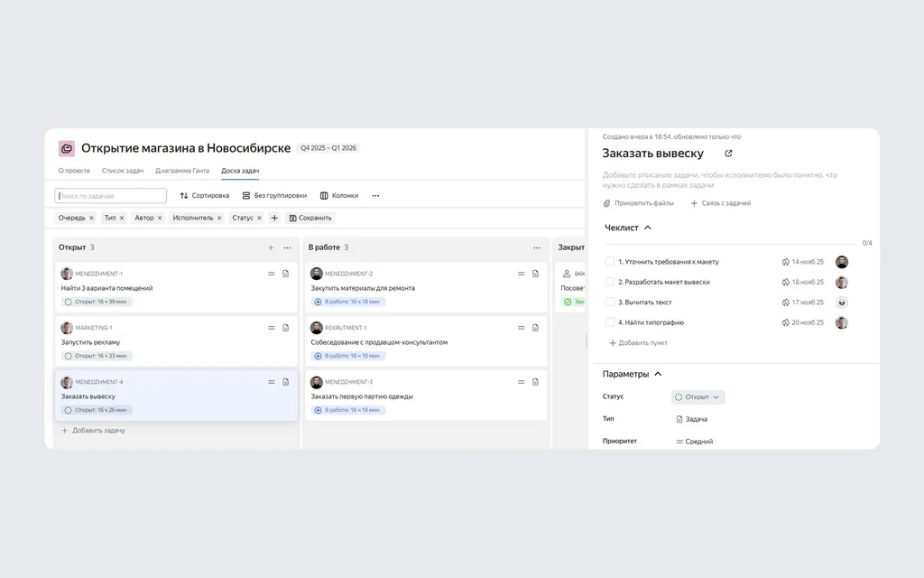Screen dimensions: 924x578
Task: Click Связь с задачей link
Action: 721,203
